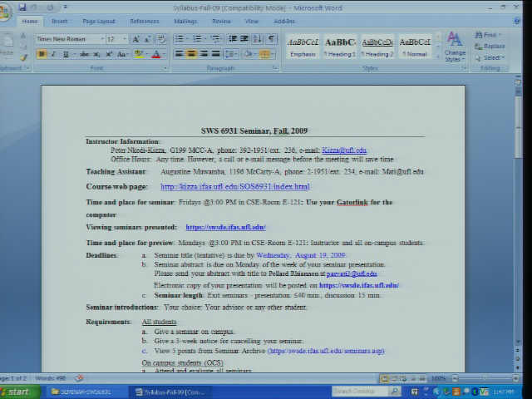Image resolution: width=532 pixels, height=399 pixels.
Task: Click the Office Button
Action: 5,10
